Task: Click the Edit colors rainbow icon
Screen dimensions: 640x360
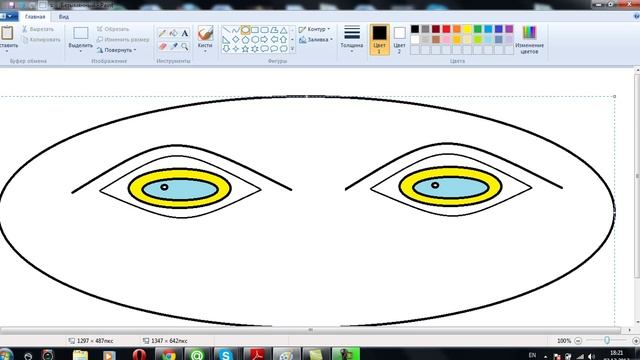Action: pyautogui.click(x=529, y=32)
